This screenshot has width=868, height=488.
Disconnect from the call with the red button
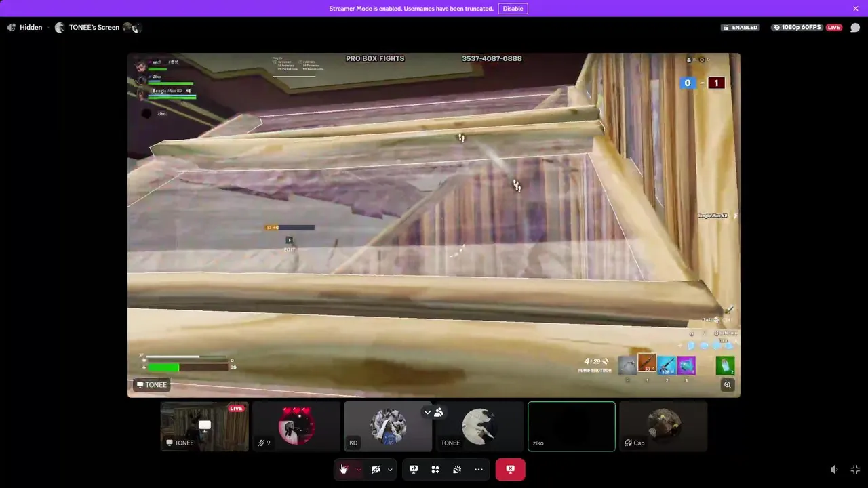[x=510, y=469]
